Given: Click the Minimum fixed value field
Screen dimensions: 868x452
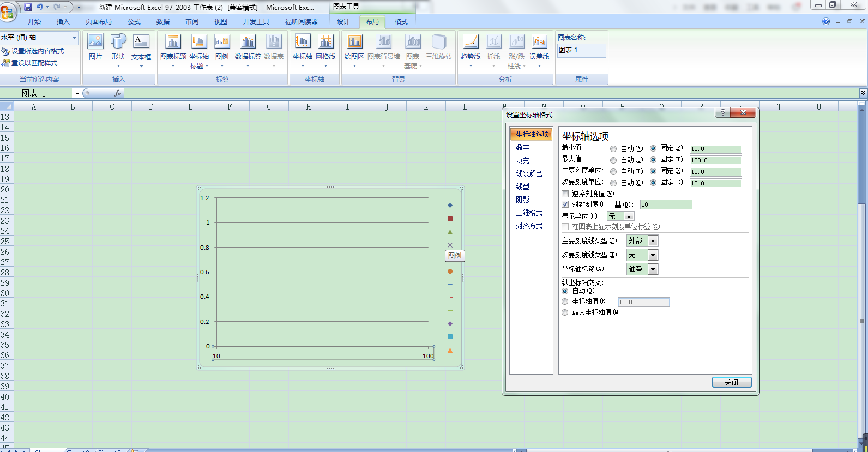Looking at the screenshot, I should pyautogui.click(x=715, y=149).
